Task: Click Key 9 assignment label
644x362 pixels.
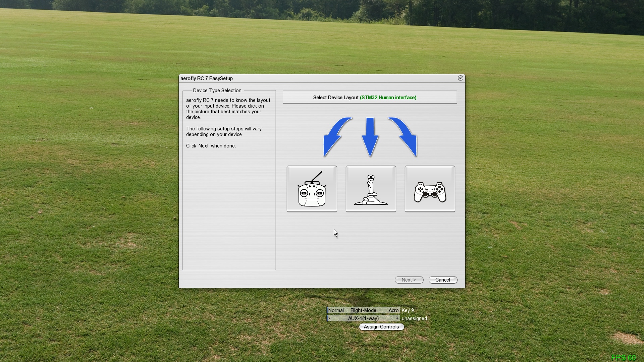Action: coord(408,310)
